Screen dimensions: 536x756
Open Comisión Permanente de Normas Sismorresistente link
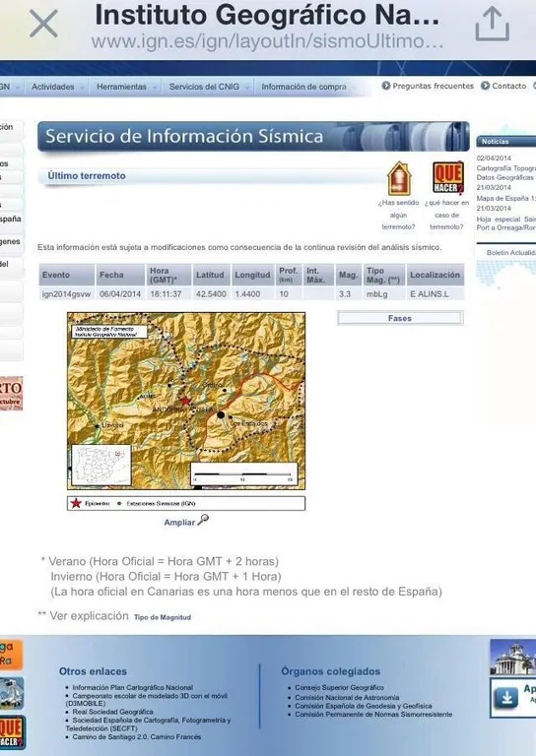click(373, 714)
